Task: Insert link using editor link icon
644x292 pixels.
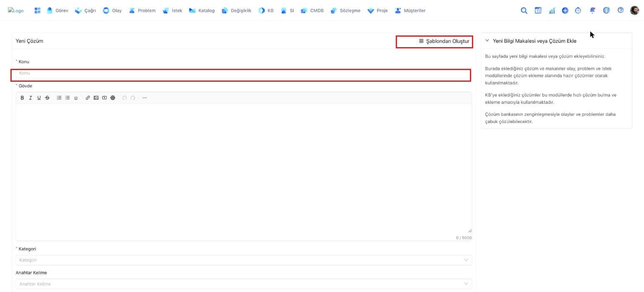Action: (x=87, y=98)
